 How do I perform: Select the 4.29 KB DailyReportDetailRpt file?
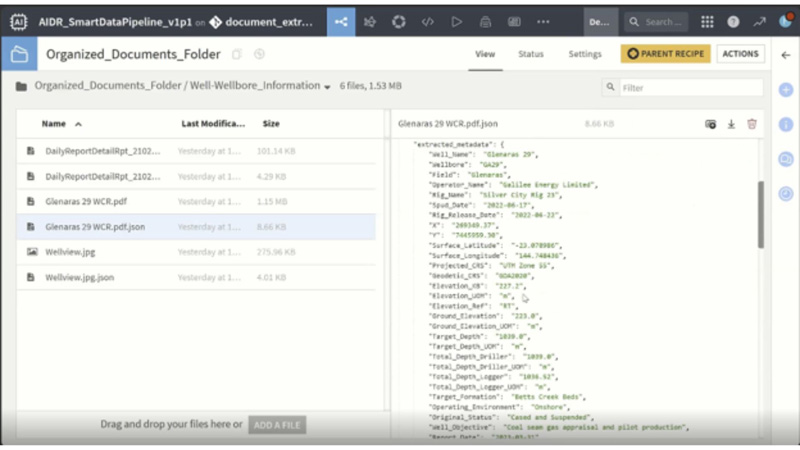click(x=196, y=177)
